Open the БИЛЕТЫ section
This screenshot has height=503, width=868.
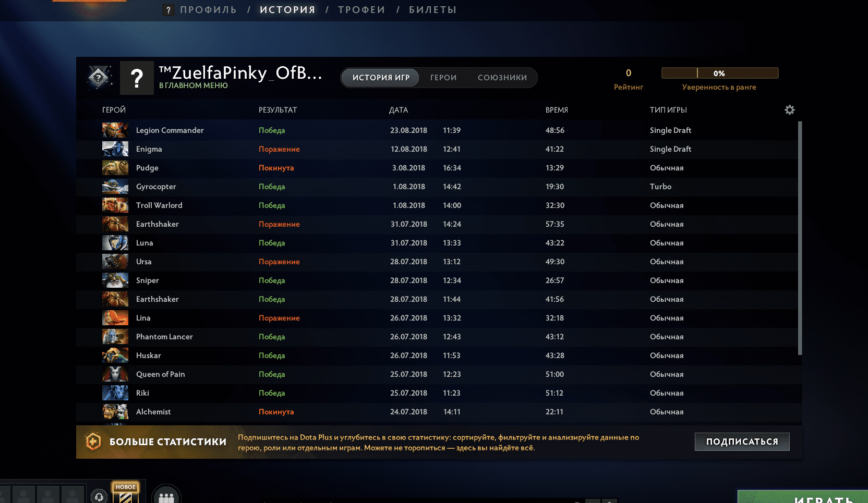(432, 10)
